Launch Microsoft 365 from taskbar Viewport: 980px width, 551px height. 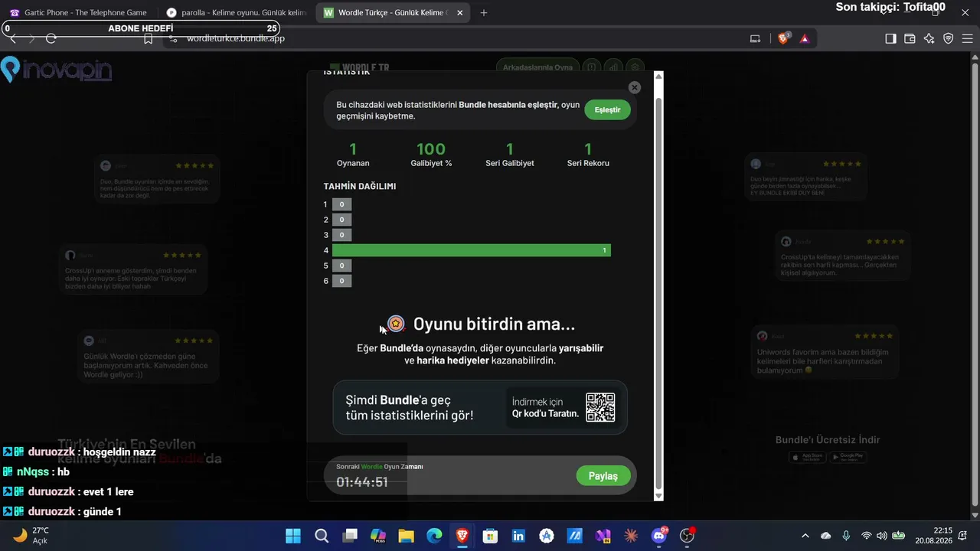[x=377, y=536]
